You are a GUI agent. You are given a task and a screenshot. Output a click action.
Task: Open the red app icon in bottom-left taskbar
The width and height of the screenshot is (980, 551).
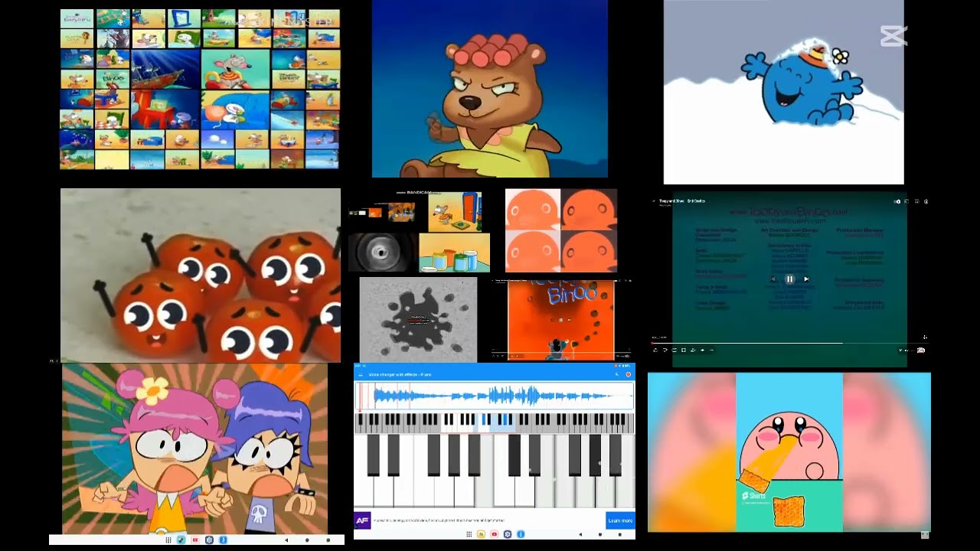pos(195,540)
